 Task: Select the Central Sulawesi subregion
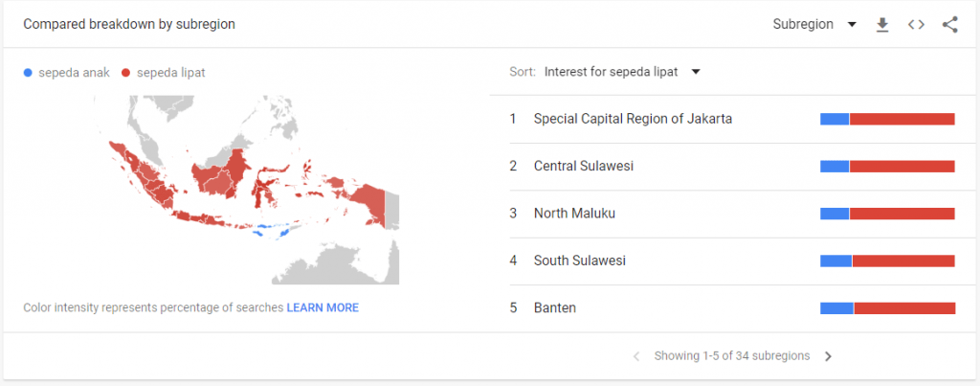tap(584, 166)
